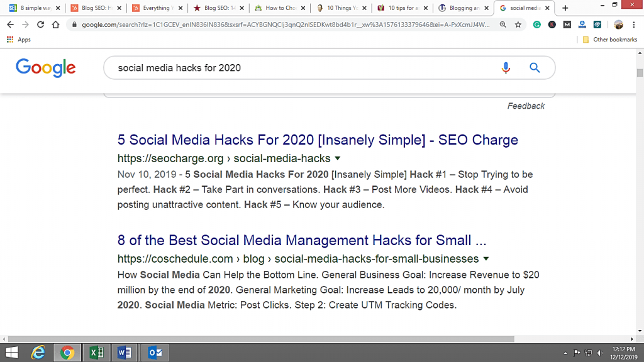644x362 pixels.
Task: Click the Action Center flag tray icon
Action: (577, 353)
